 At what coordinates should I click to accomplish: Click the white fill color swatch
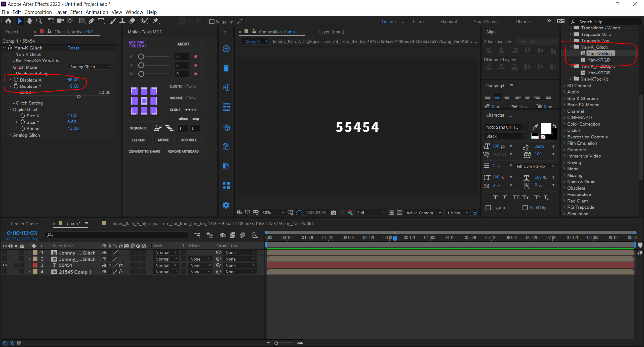(546, 128)
